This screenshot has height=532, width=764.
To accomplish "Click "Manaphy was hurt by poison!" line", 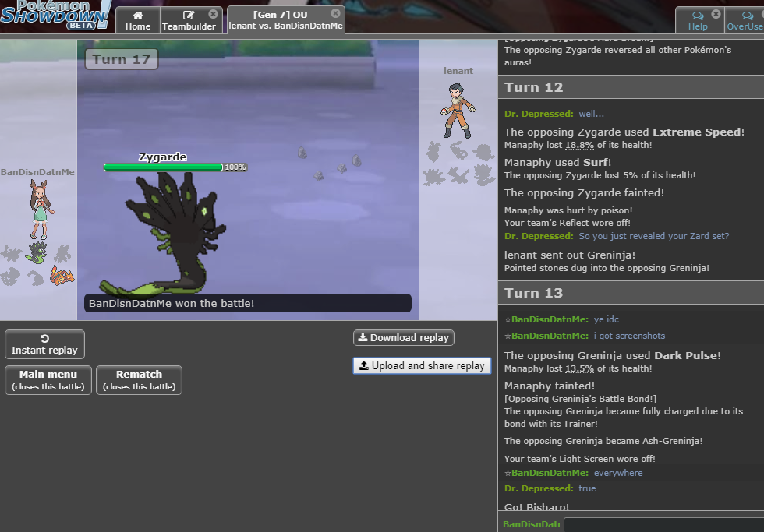I will pos(568,210).
